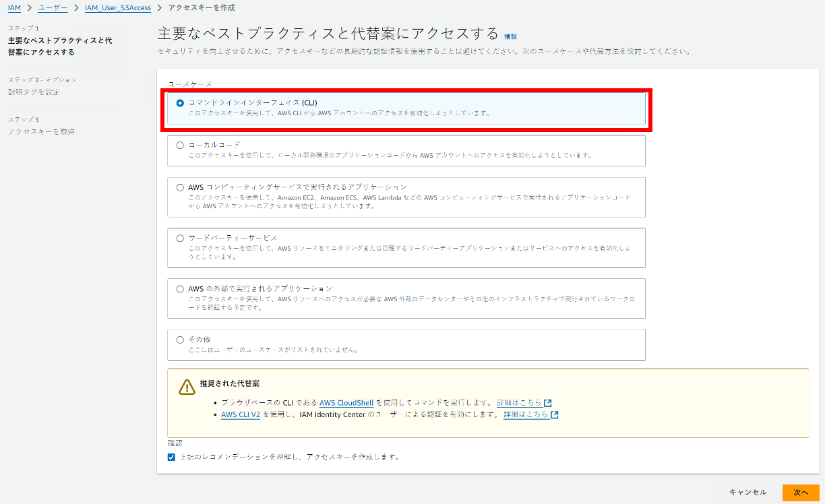Select the その他 use case
The height and width of the screenshot is (504, 825).
click(x=179, y=338)
